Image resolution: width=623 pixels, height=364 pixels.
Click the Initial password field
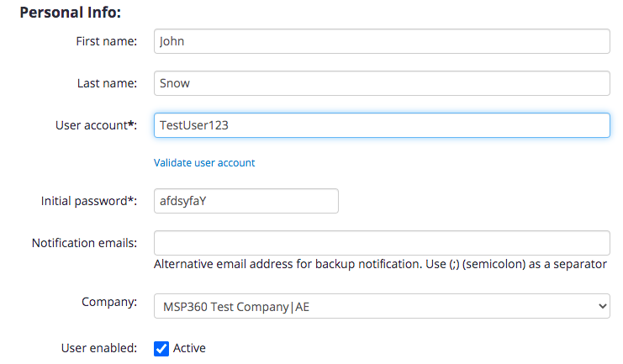[246, 201]
